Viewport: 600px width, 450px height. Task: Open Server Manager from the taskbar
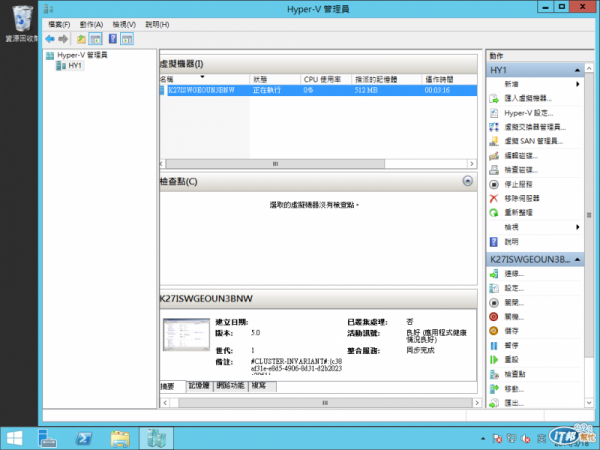(x=47, y=438)
